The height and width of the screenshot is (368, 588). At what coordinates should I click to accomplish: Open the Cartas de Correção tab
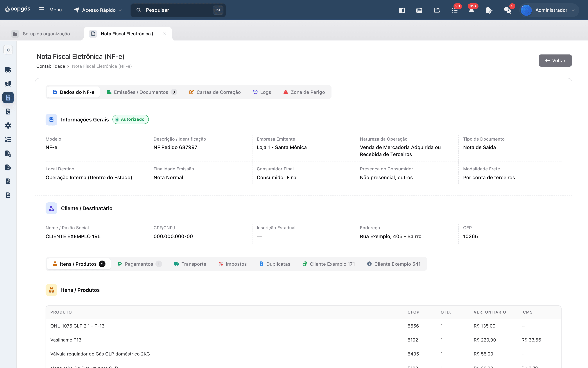[x=215, y=92]
